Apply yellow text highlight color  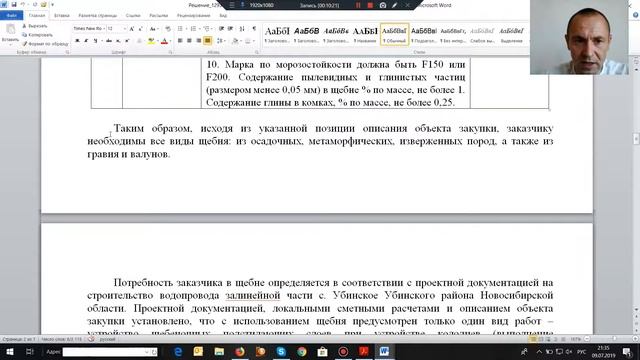(x=151, y=41)
